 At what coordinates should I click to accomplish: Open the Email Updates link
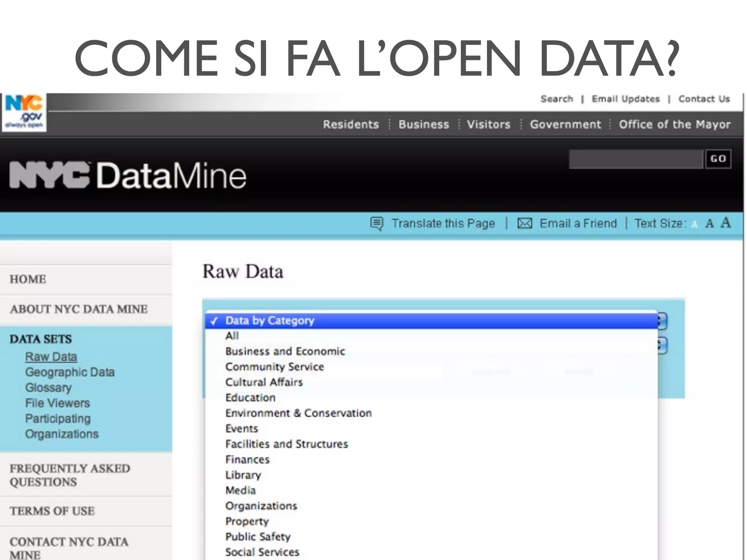pyautogui.click(x=626, y=99)
